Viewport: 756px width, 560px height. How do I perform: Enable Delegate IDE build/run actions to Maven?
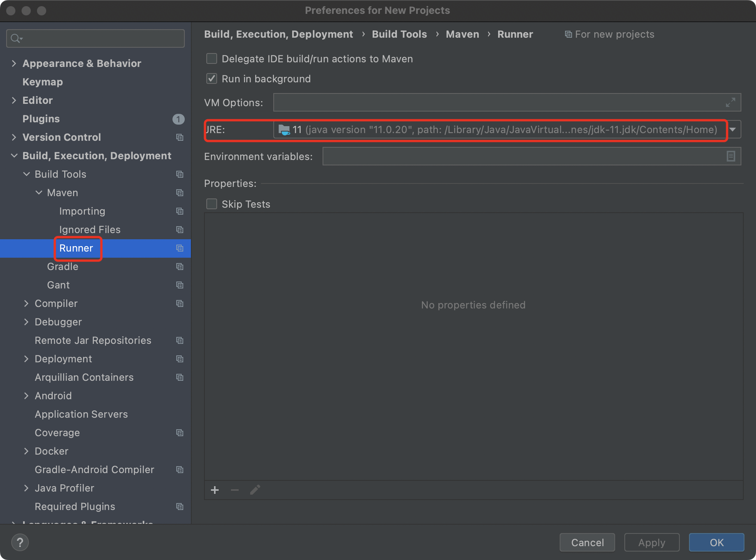point(212,58)
